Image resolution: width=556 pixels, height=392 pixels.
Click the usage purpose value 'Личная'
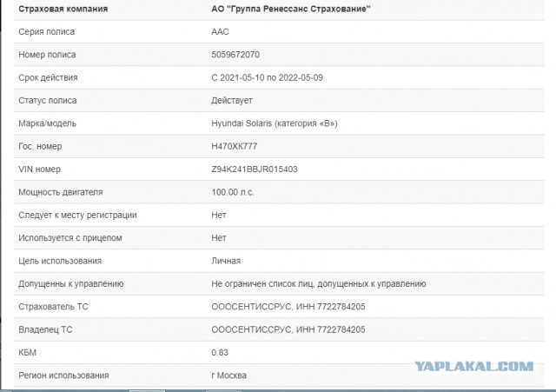pos(226,261)
